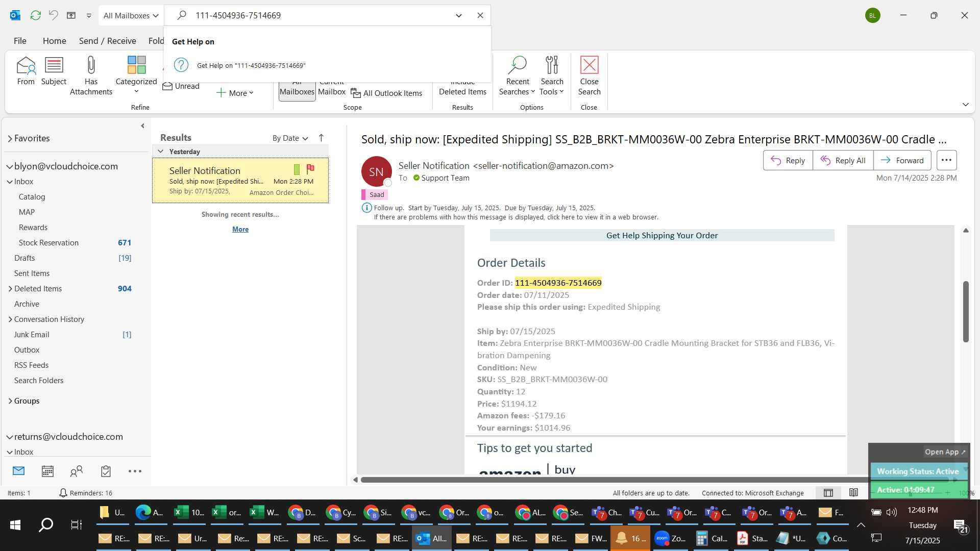Open All Mailboxes scope dropdown
This screenshot has width=980, height=551.
click(x=131, y=15)
